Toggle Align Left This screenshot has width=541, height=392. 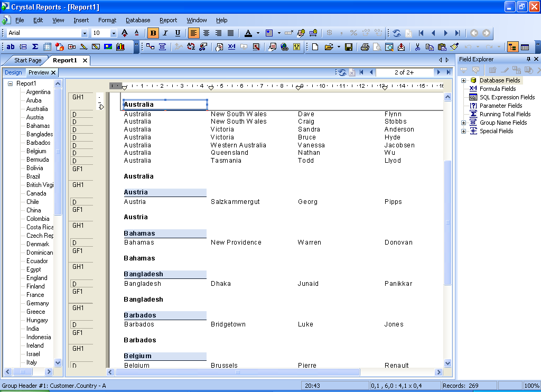click(193, 33)
